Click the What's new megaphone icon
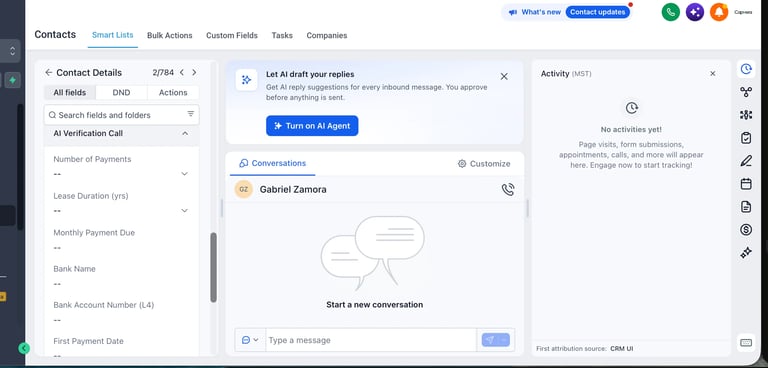This screenshot has height=368, width=768. [x=512, y=12]
